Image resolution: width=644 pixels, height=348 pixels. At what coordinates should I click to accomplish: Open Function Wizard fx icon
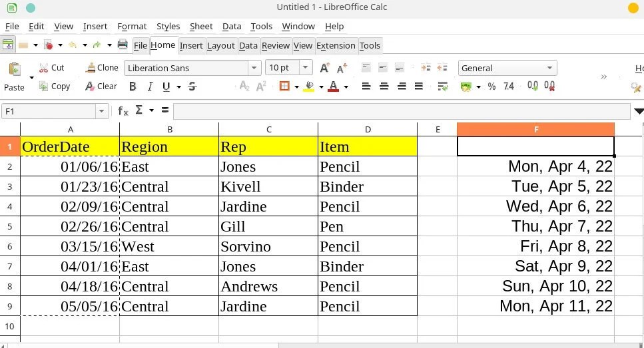pyautogui.click(x=123, y=111)
